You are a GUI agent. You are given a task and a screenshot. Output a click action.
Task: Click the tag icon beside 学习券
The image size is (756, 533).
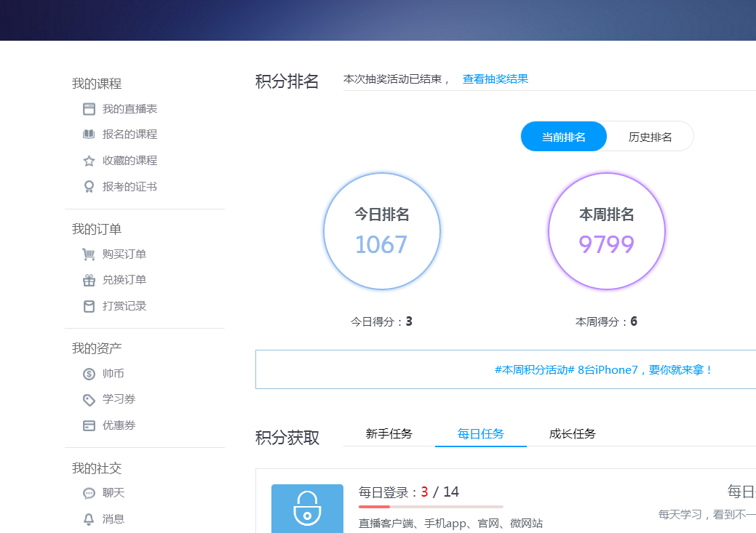pyautogui.click(x=89, y=399)
